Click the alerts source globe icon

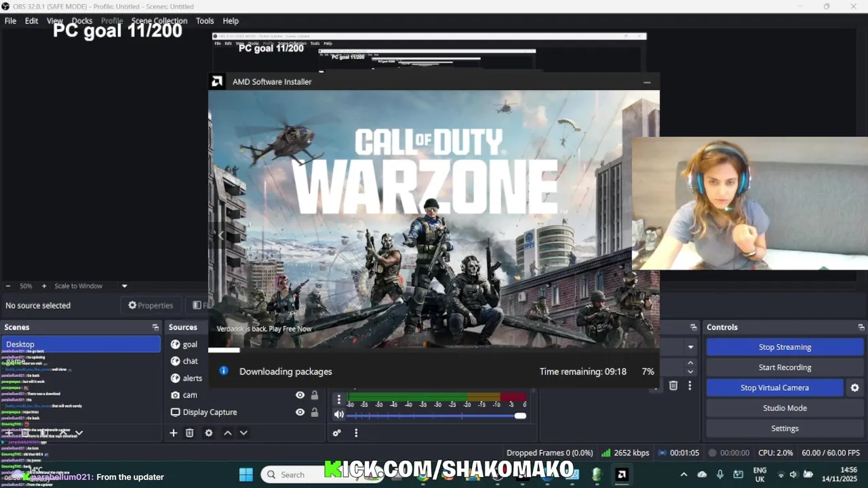pos(175,378)
